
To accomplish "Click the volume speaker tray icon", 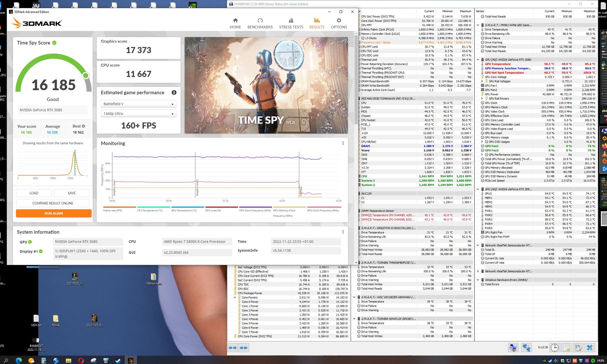I will (x=556, y=361).
